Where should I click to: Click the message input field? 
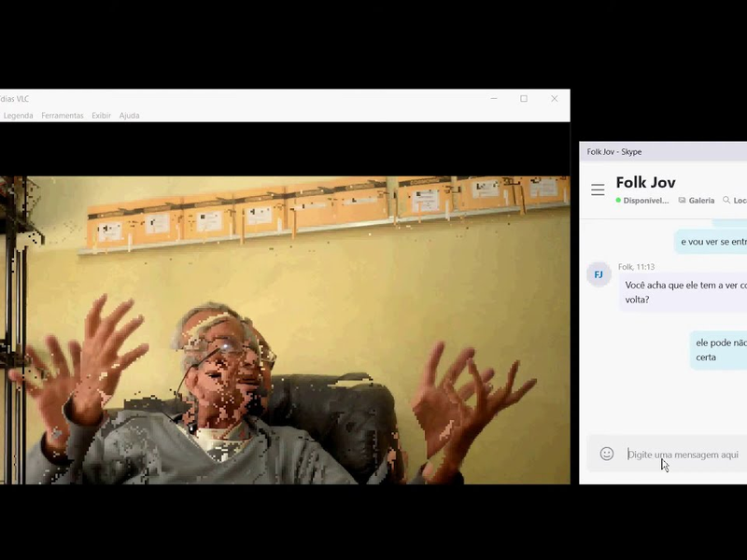pos(684,455)
